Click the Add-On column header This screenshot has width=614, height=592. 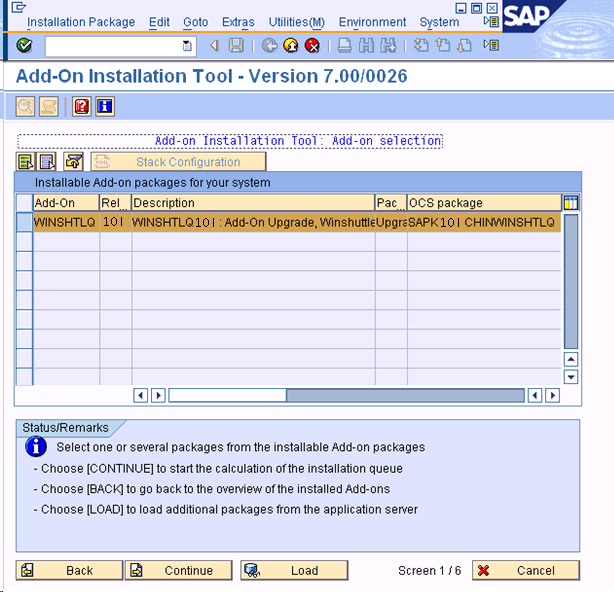(66, 203)
